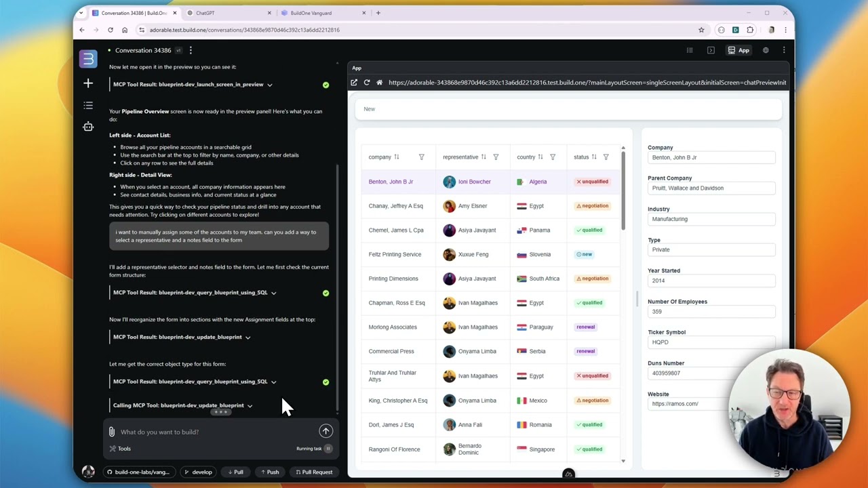Open Chrome tab search dropdown
The image size is (868, 488).
pyautogui.click(x=81, y=13)
